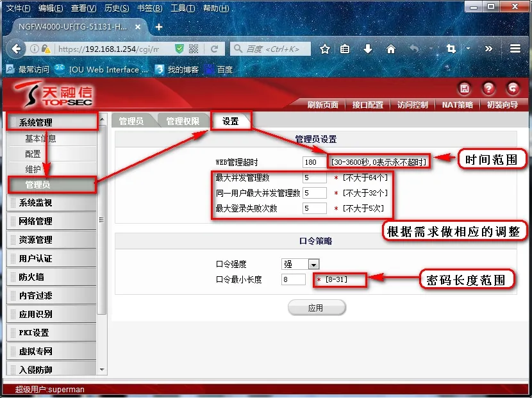Image resolution: width=532 pixels, height=398 pixels.
Task: Expand the 内容过滤 sidebar section
Action: coord(51,295)
